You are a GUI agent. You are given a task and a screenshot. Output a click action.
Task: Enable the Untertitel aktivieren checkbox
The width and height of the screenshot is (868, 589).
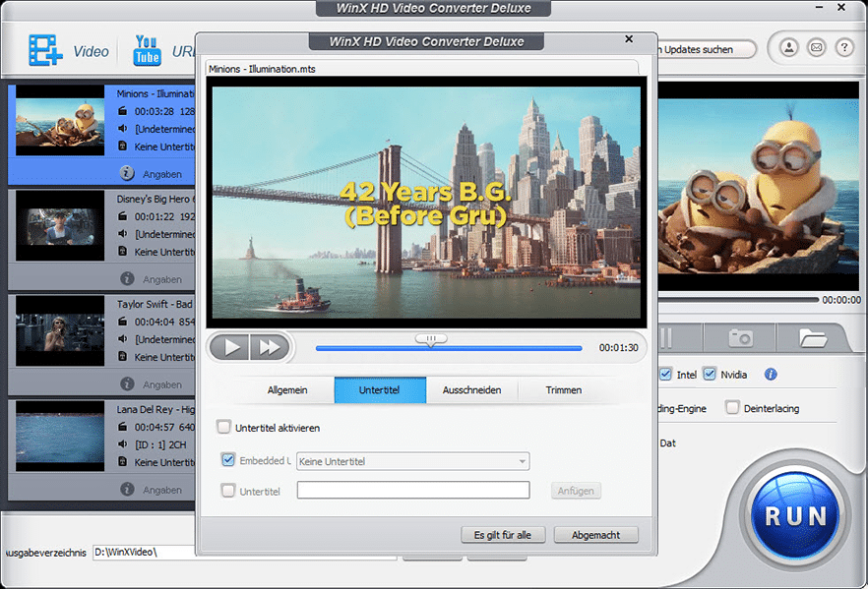point(224,428)
